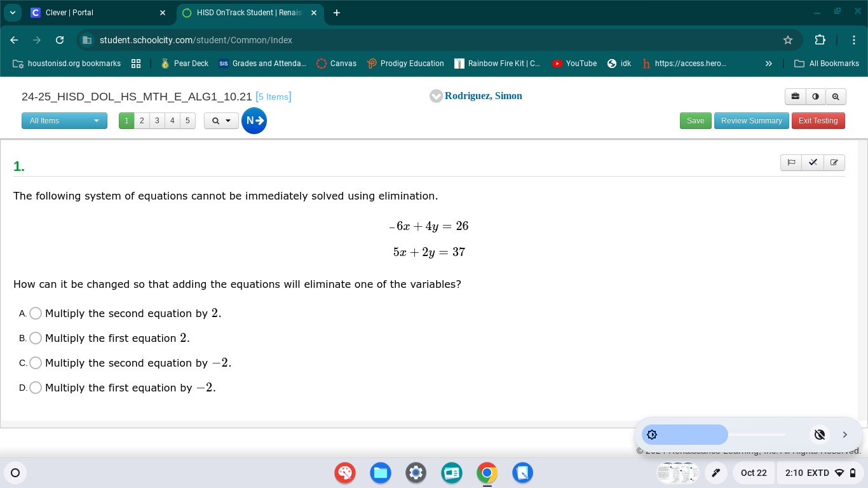Go to question 2

pos(142,121)
